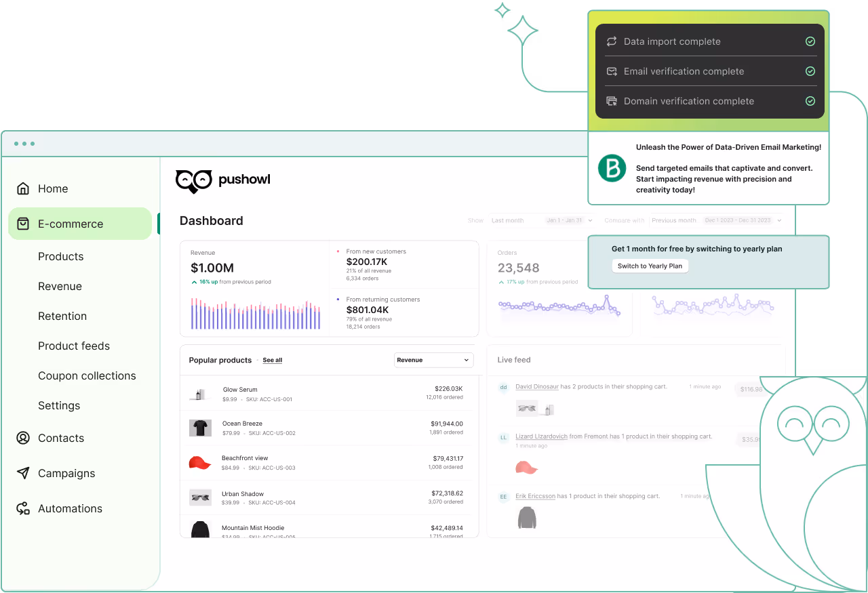Image resolution: width=868 pixels, height=593 pixels.
Task: Open the Products submenu item
Action: coord(61,256)
